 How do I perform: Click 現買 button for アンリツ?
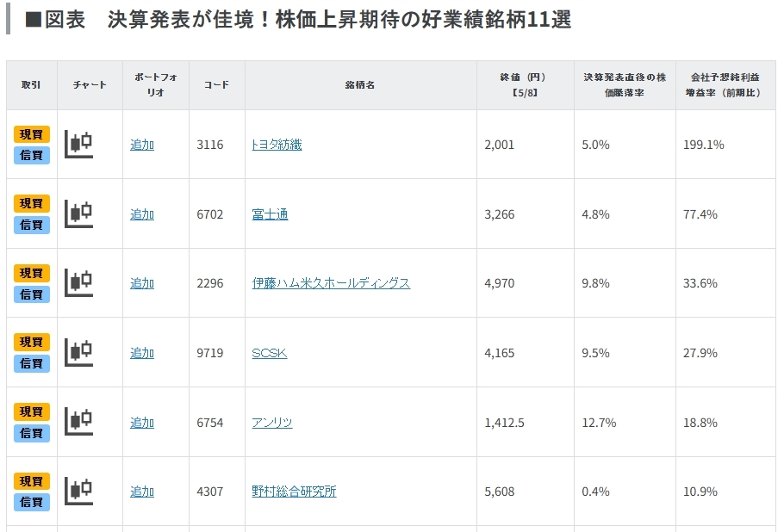tap(32, 411)
